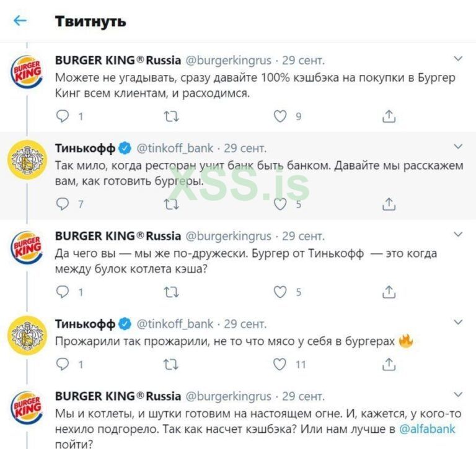Image resolution: width=476 pixels, height=449 pixels.
Task: Expand options chevron on highlighted Tinkoff tweet
Action: [x=458, y=147]
